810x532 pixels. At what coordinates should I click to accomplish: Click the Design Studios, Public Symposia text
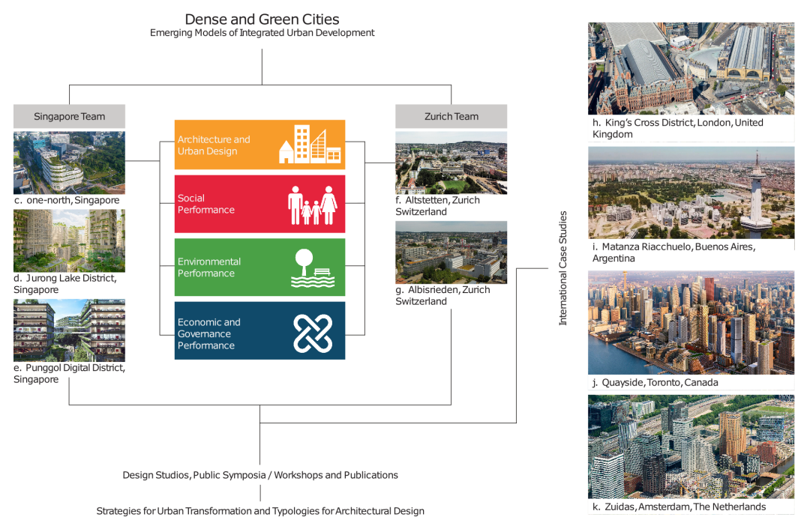click(260, 475)
